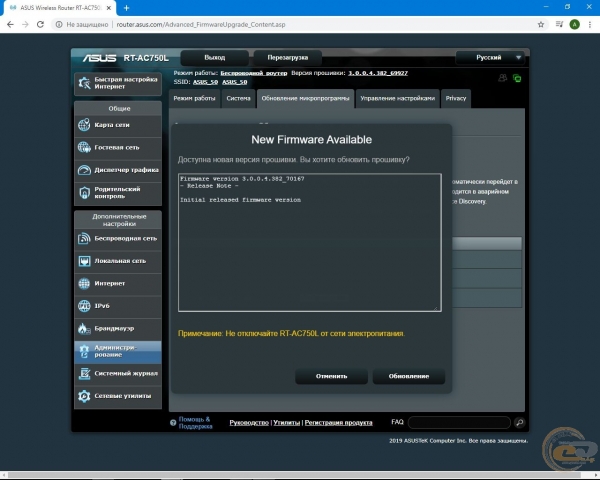Open Помощь & Поддержка link
The width and height of the screenshot is (600, 480).
click(195, 423)
